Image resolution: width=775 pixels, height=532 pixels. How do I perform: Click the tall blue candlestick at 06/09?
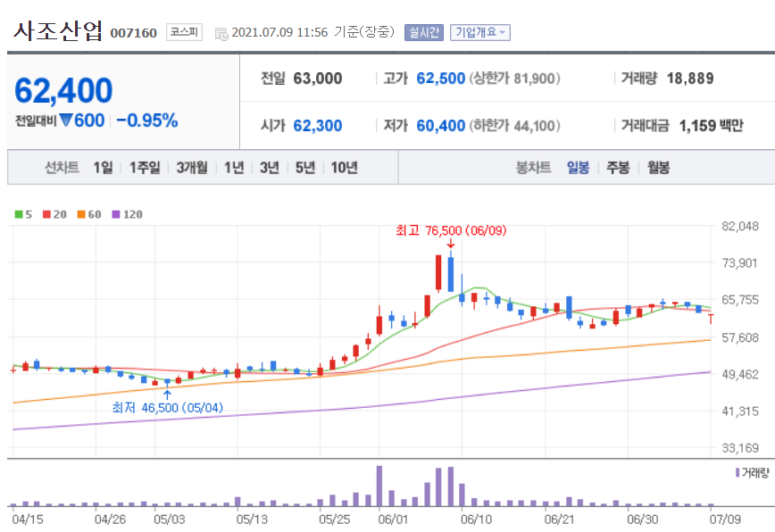click(450, 274)
